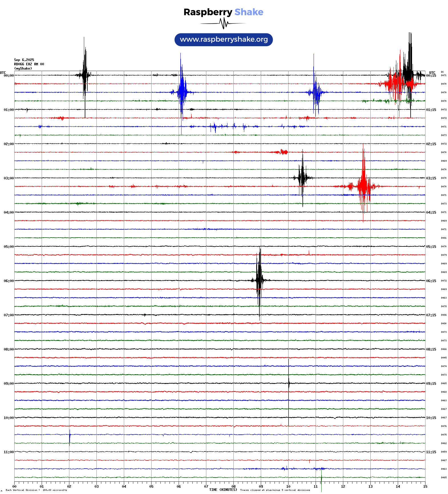Click the minute 15 tick label on bottom axis
The image size is (448, 494).
click(x=425, y=487)
